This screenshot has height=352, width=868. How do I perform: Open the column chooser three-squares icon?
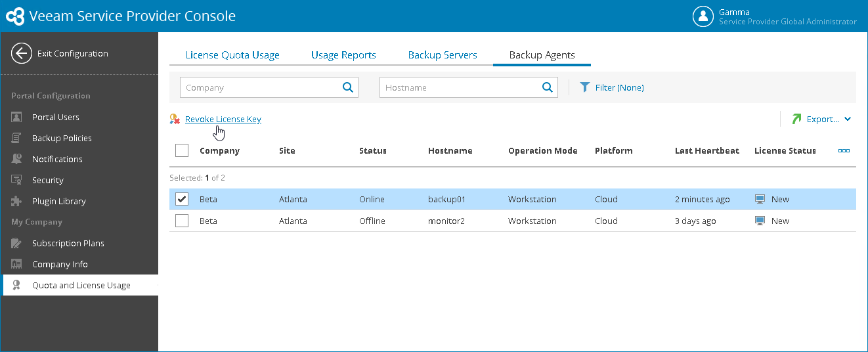[844, 150]
